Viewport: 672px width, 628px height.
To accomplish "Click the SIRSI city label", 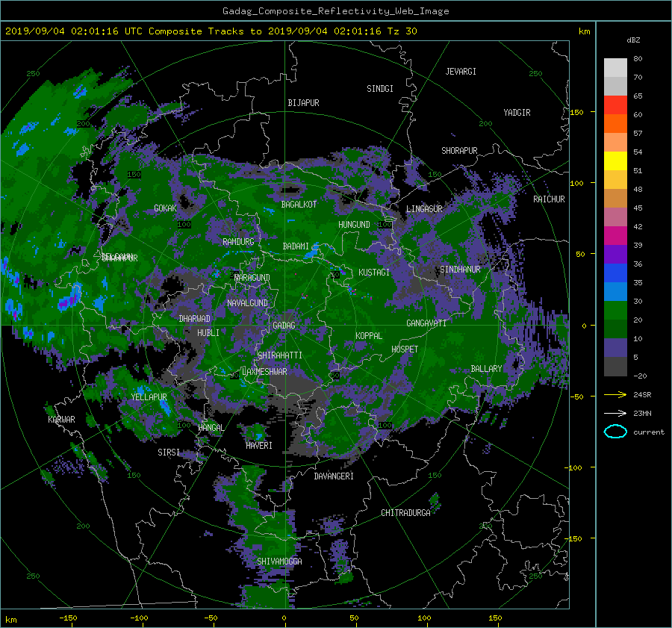I will point(169,453).
